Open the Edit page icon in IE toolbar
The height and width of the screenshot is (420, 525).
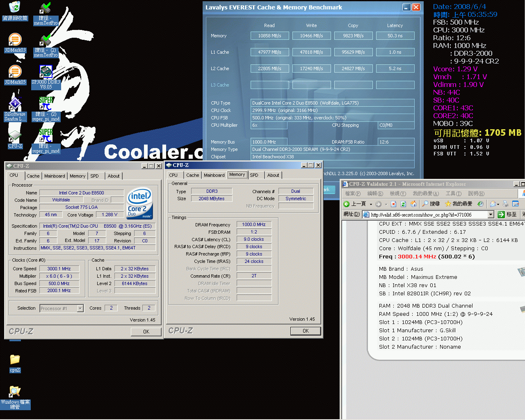pyautogui.click(x=516, y=204)
